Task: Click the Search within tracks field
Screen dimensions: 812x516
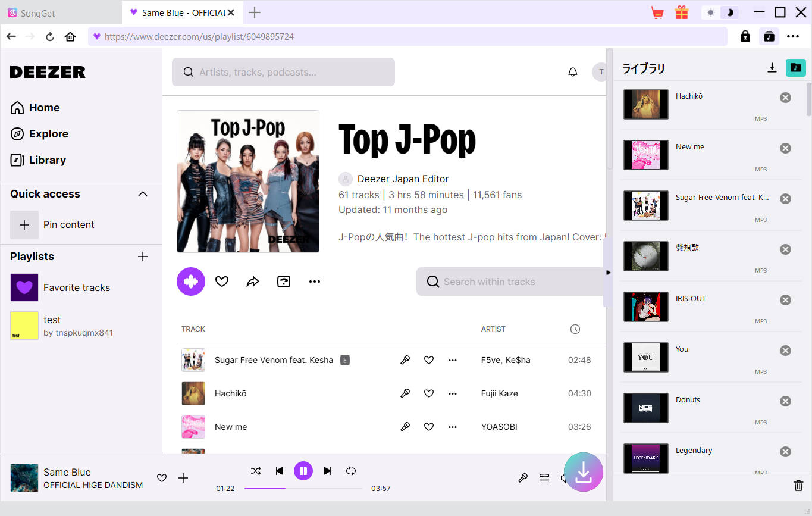Action: (511, 282)
